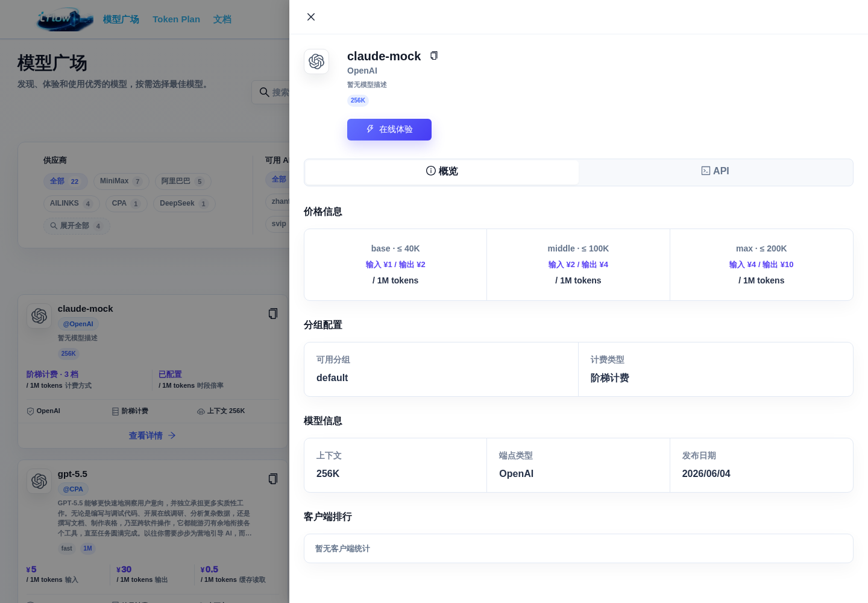Expand all suppliers with 展开全部
Viewport: 868px width, 603px height.
point(77,226)
